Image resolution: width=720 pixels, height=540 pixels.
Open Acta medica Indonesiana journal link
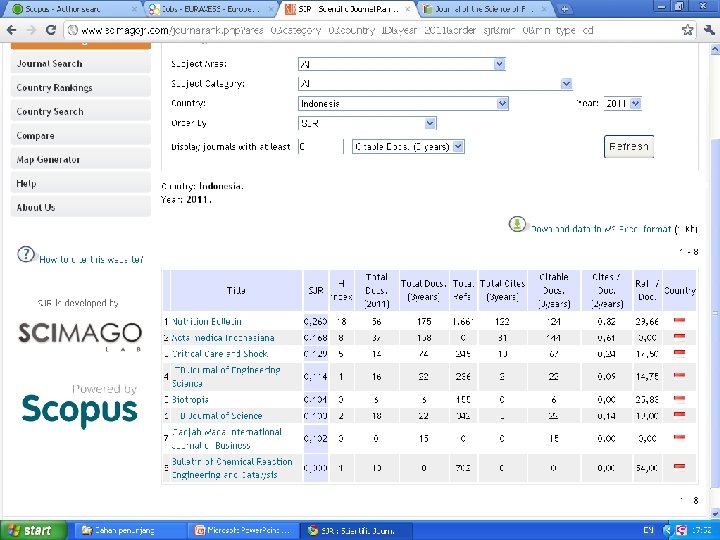(223, 338)
